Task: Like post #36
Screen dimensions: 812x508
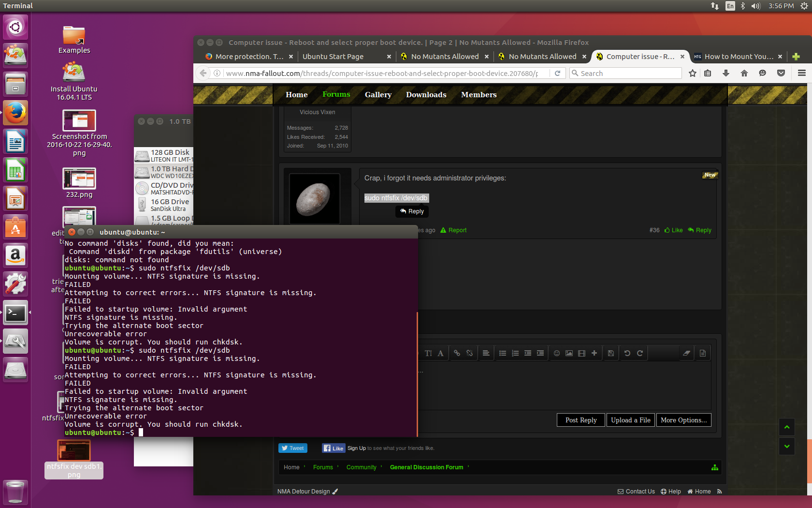Action: coord(674,230)
